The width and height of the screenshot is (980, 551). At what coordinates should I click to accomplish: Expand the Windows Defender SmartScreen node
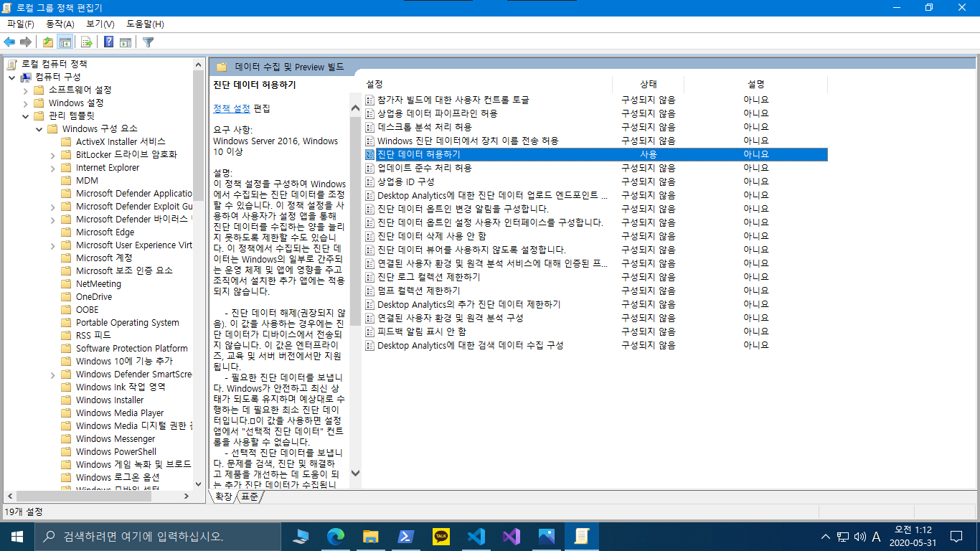pos(53,374)
